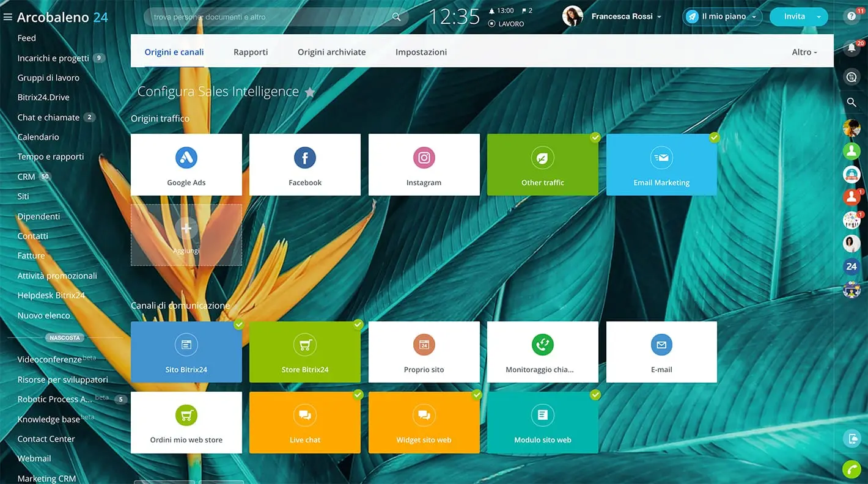Click the green phone call button
868x484 pixels.
(x=851, y=469)
